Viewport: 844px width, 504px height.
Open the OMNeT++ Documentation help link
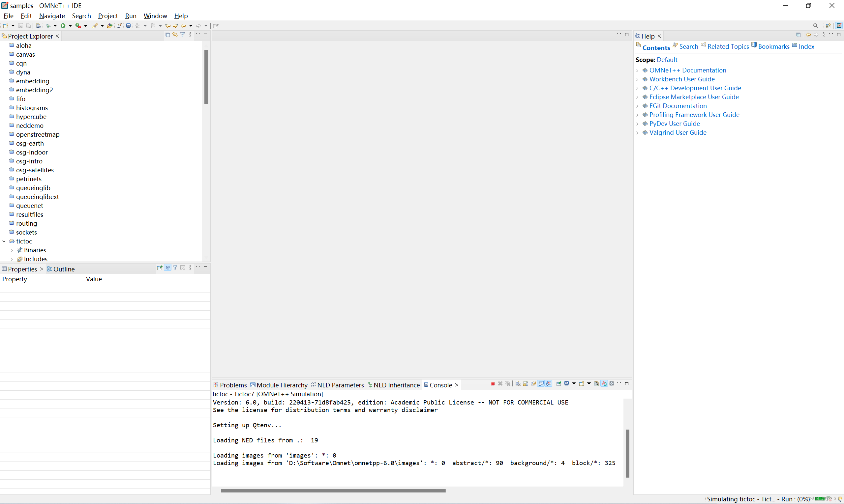coord(687,70)
